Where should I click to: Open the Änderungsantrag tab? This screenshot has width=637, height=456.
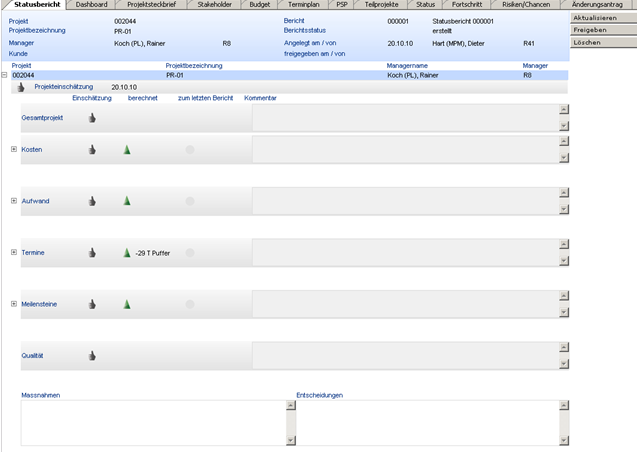[597, 4]
